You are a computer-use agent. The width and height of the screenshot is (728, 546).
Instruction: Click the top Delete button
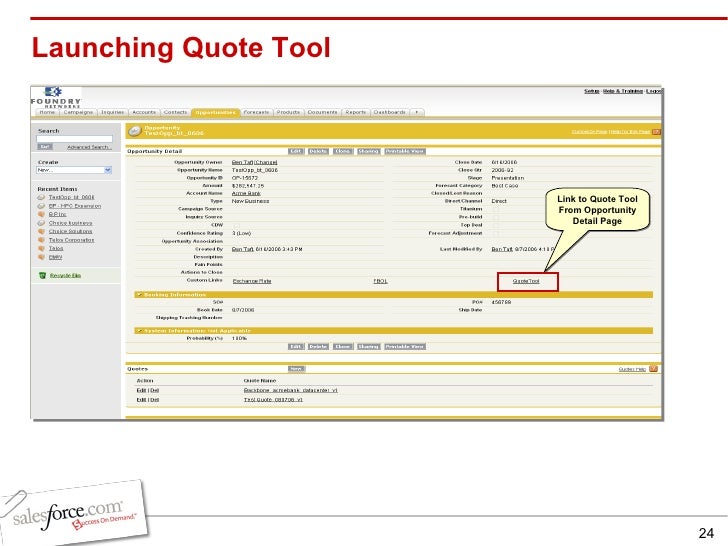pos(318,151)
